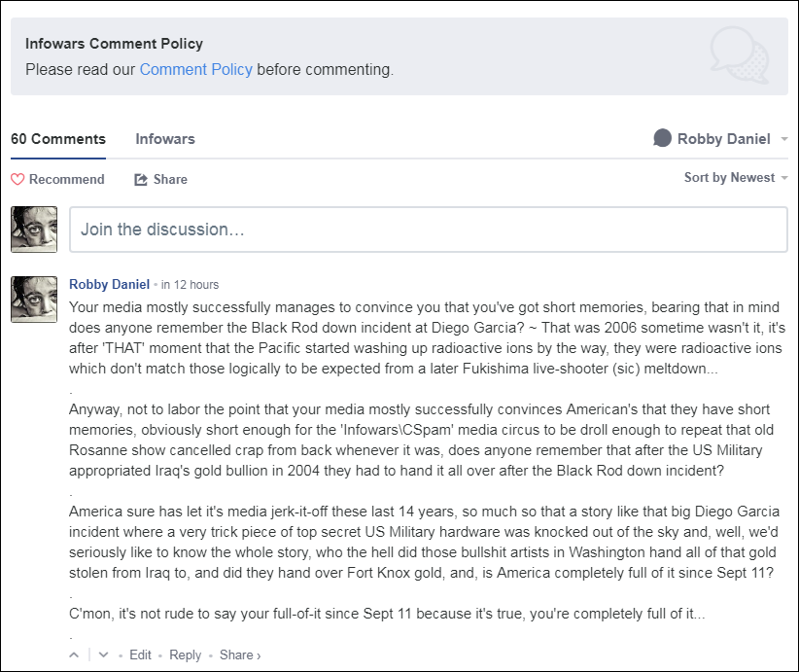Click the Recommend label
The height and width of the screenshot is (672, 799).
pos(66,179)
